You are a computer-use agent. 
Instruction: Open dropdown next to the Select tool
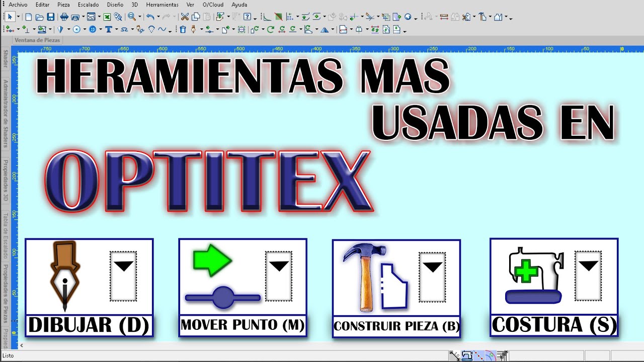pyautogui.click(x=18, y=17)
